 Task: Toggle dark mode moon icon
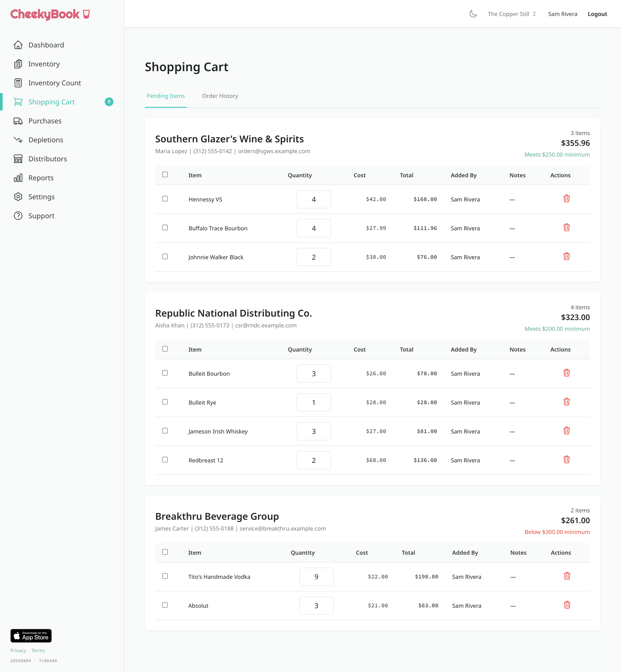473,14
